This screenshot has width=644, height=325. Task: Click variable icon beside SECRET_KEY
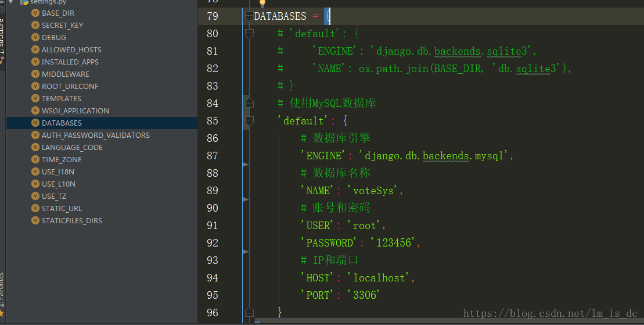(35, 25)
